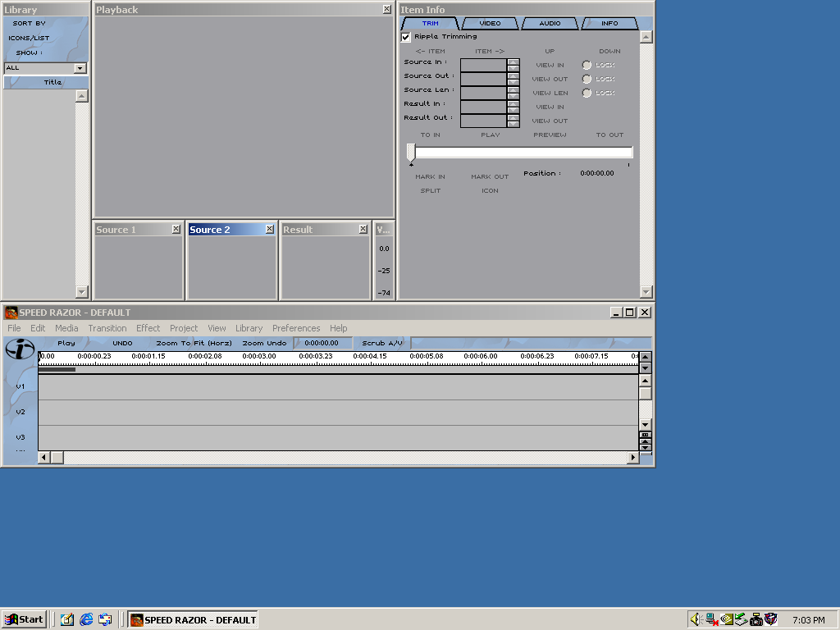Click the round "i" info logo icon

pos(20,349)
